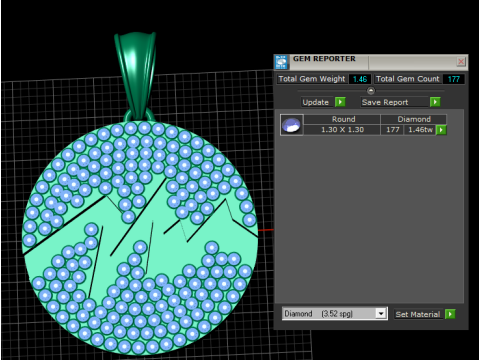Image resolution: width=480 pixels, height=360 pixels.
Task: Select the pendant bail in the viewport
Action: 135,75
